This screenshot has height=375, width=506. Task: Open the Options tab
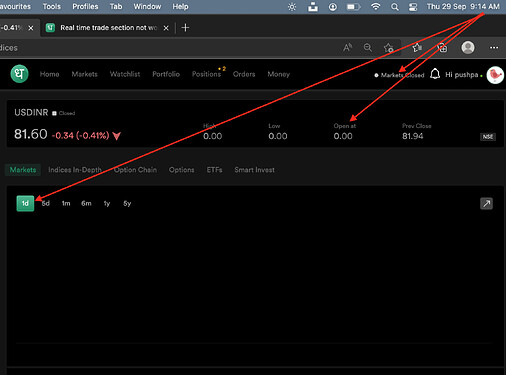[x=181, y=170]
